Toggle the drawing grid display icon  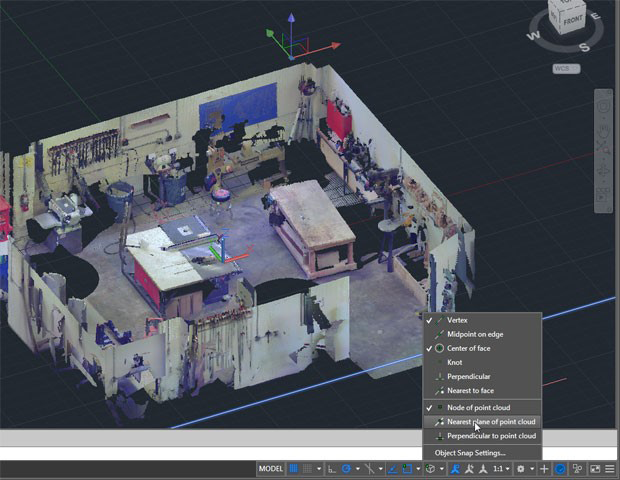(293, 469)
